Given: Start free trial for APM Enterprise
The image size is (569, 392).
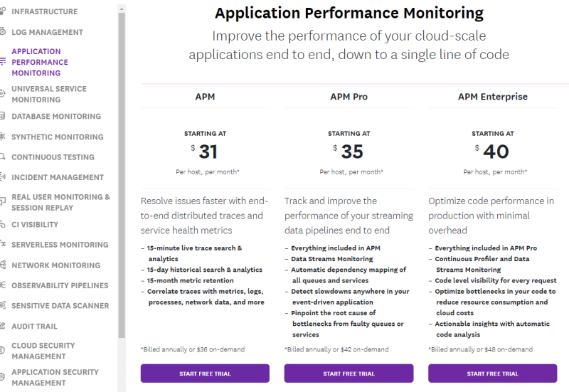Looking at the screenshot, I should click(x=492, y=374).
